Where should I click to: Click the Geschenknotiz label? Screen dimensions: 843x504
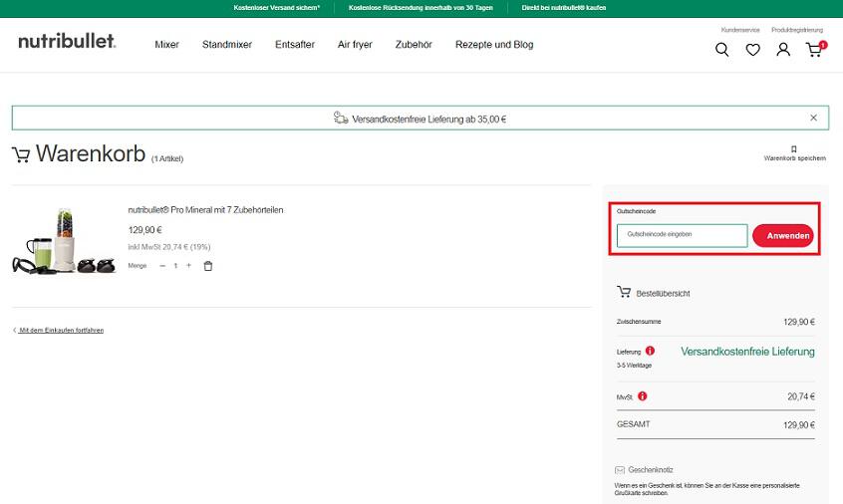tap(651, 470)
